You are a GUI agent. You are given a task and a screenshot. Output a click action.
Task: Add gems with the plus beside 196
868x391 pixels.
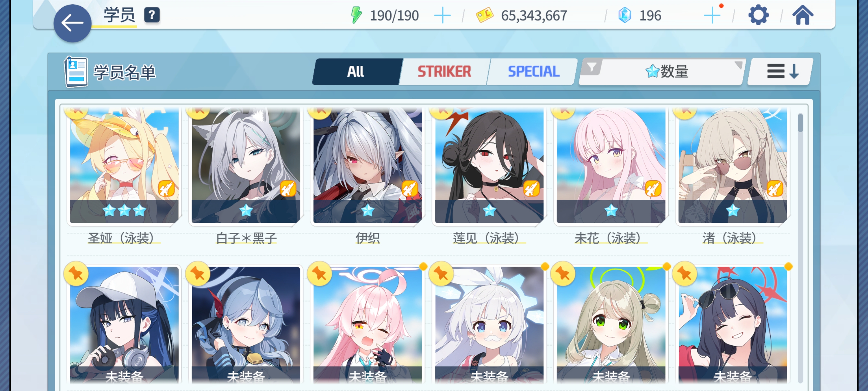coord(712,16)
